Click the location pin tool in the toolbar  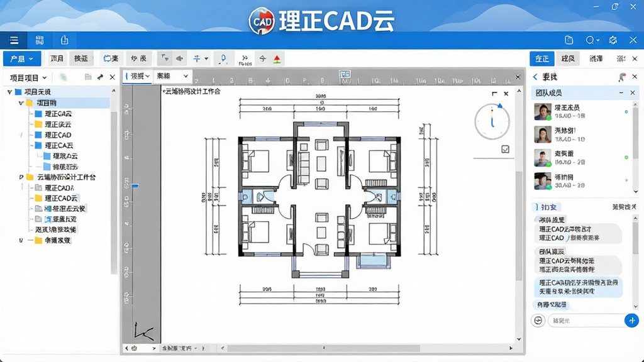(223, 58)
